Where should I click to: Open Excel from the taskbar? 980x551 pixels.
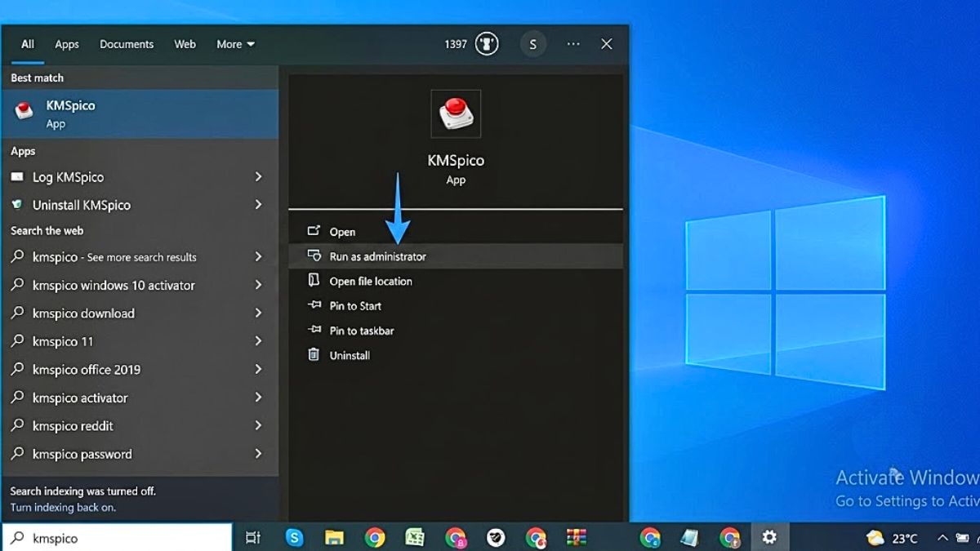pyautogui.click(x=415, y=537)
